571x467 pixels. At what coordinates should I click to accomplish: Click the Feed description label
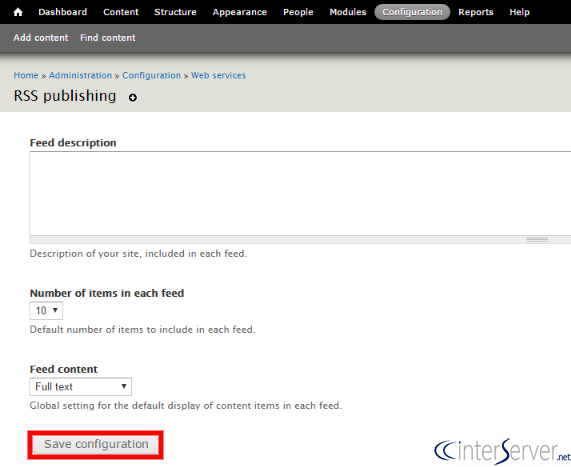coord(73,143)
